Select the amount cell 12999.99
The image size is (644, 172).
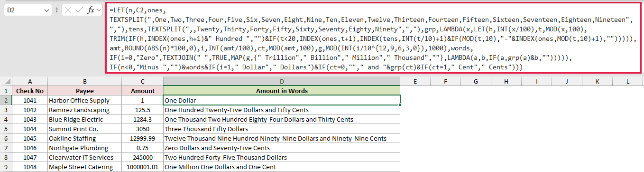(142, 138)
